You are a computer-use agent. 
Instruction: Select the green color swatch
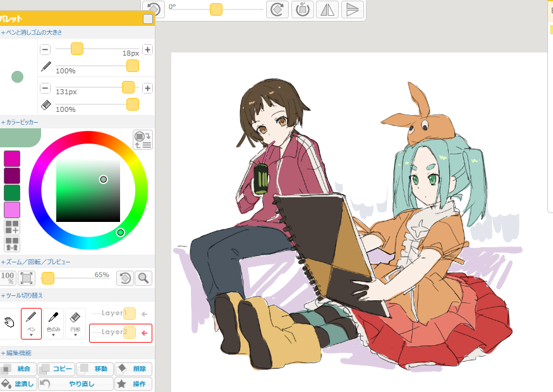12,193
